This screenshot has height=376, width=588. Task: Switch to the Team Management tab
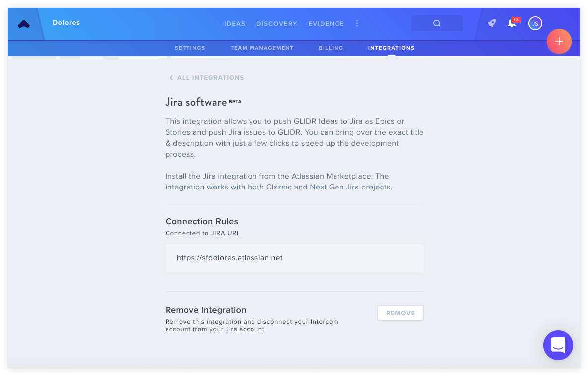pos(262,48)
